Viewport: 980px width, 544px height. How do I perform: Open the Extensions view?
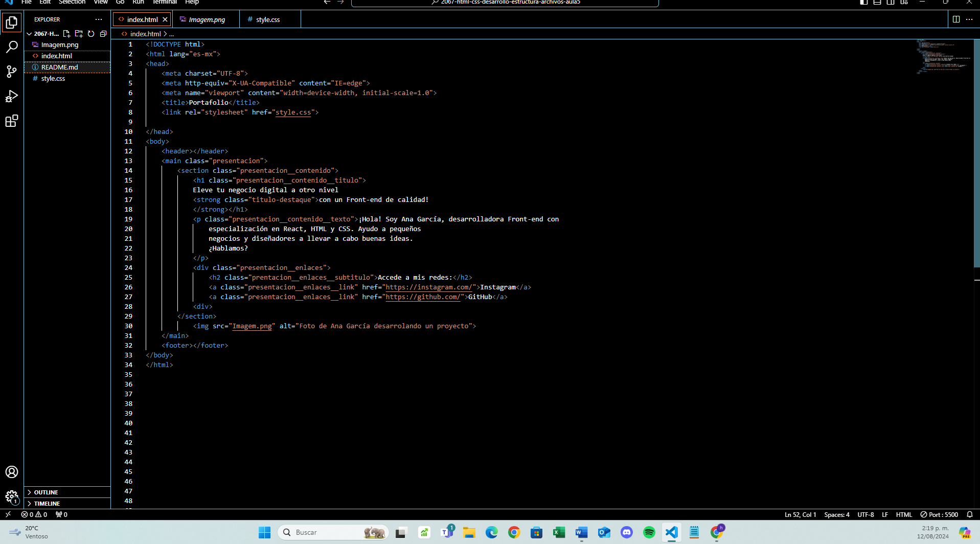(x=12, y=121)
